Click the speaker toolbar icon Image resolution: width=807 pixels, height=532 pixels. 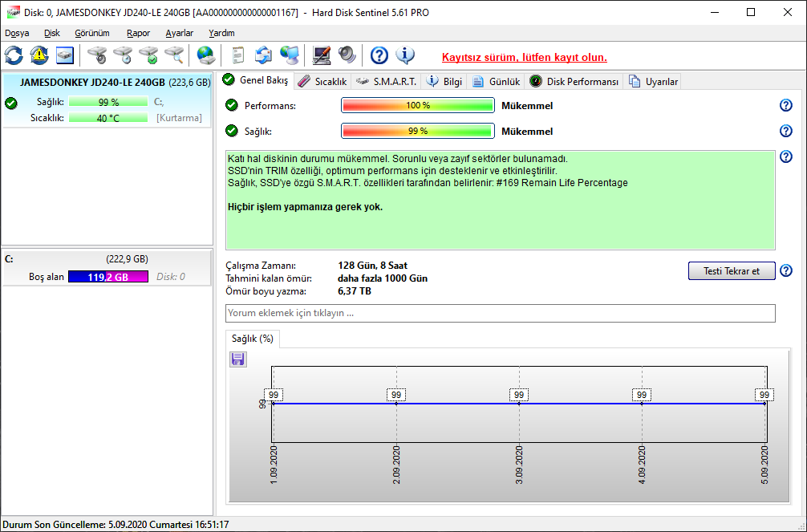(x=347, y=55)
